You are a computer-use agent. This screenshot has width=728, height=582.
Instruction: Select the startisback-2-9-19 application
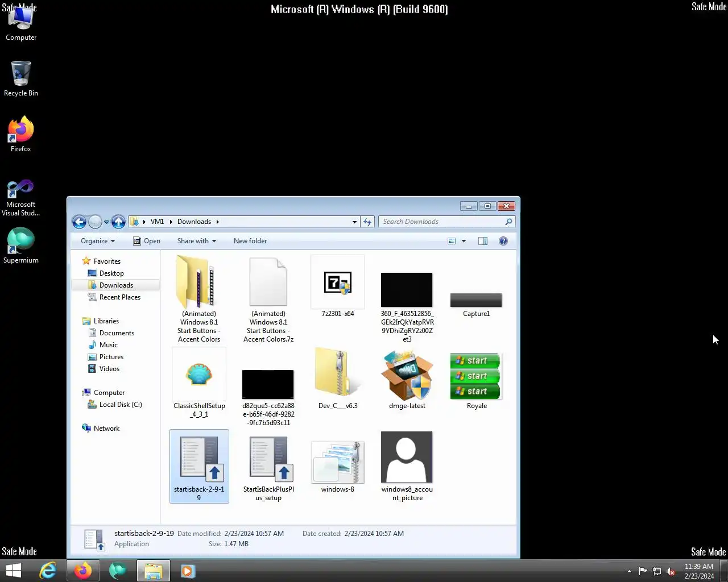(199, 466)
